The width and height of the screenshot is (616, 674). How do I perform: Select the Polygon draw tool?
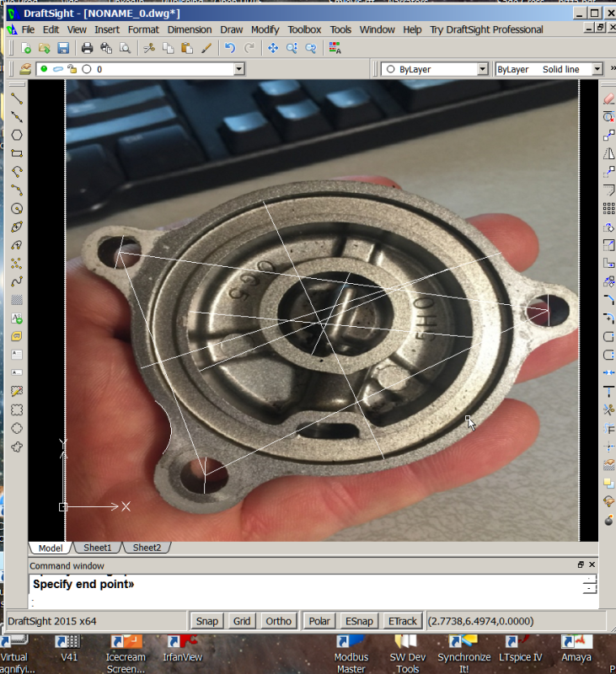pos(17,135)
